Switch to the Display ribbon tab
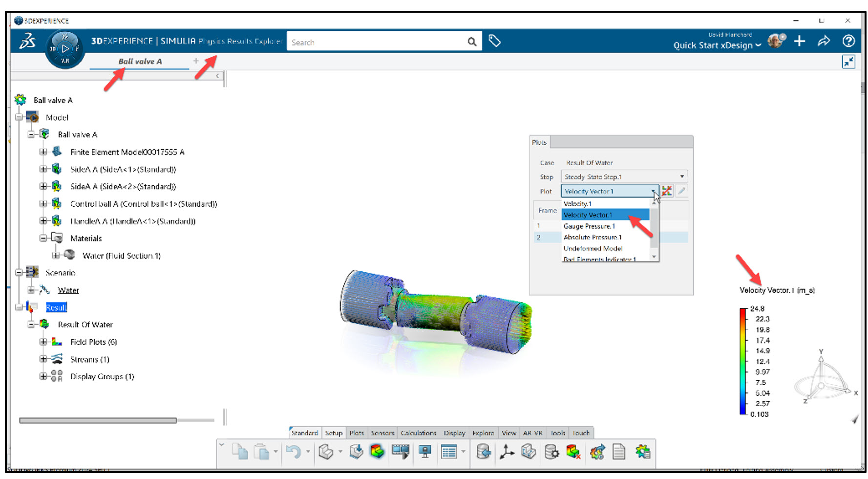868x479 pixels. point(454,433)
